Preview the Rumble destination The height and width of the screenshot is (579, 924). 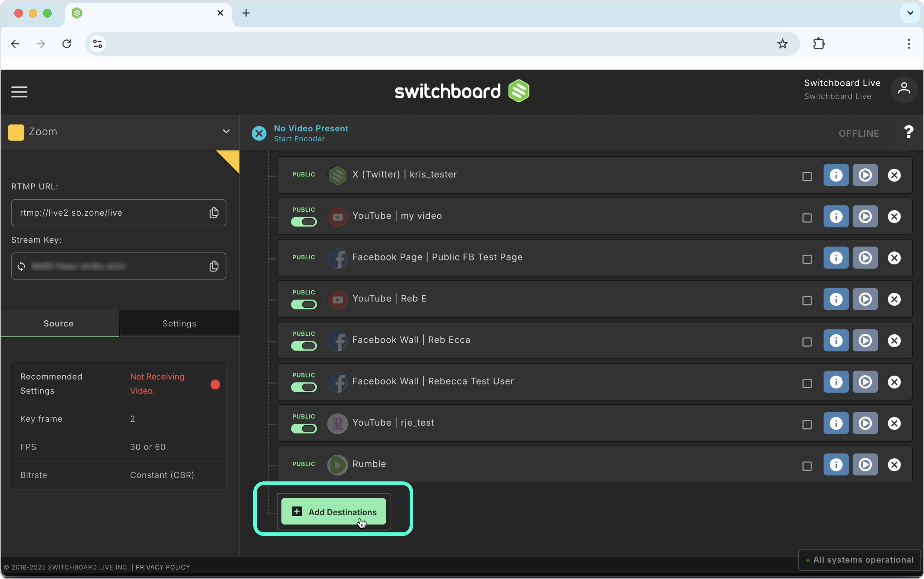tap(865, 465)
